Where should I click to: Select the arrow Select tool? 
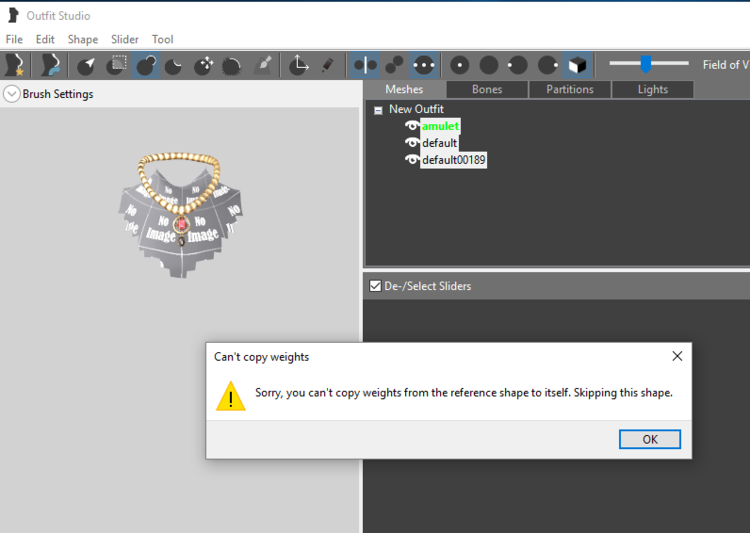pos(87,65)
